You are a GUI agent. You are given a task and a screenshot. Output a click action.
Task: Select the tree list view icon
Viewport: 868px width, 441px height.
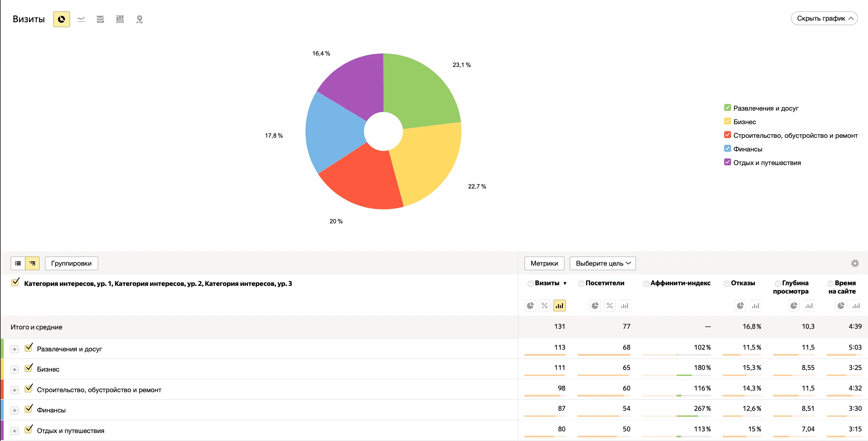click(x=32, y=263)
